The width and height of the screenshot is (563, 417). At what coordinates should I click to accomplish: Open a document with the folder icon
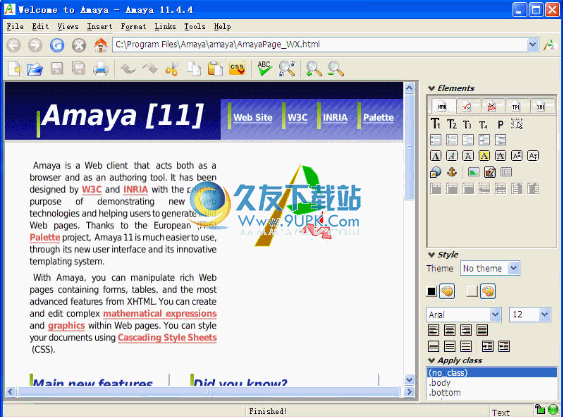[35, 69]
